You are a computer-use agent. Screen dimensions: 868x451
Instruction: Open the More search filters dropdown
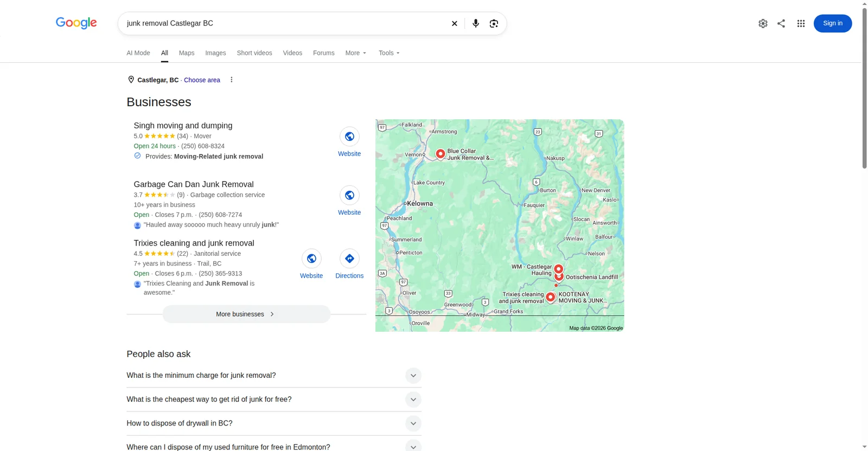pos(356,53)
